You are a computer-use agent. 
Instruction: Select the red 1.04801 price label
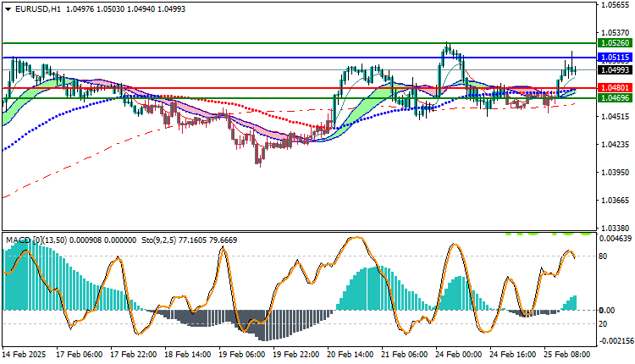tap(615, 87)
